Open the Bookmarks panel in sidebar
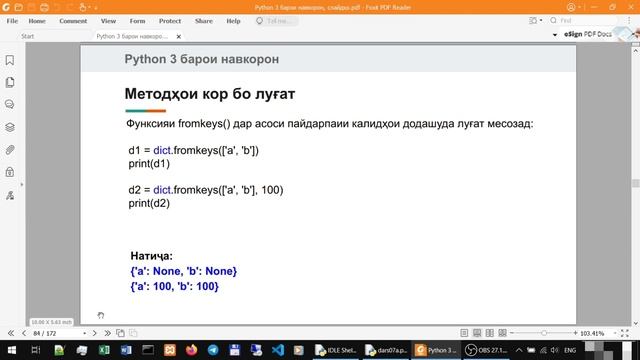The height and width of the screenshot is (360, 640). 10,60
